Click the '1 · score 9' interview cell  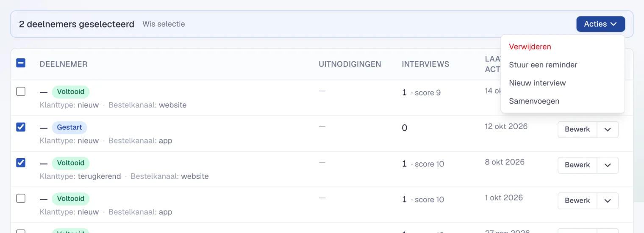click(x=421, y=93)
